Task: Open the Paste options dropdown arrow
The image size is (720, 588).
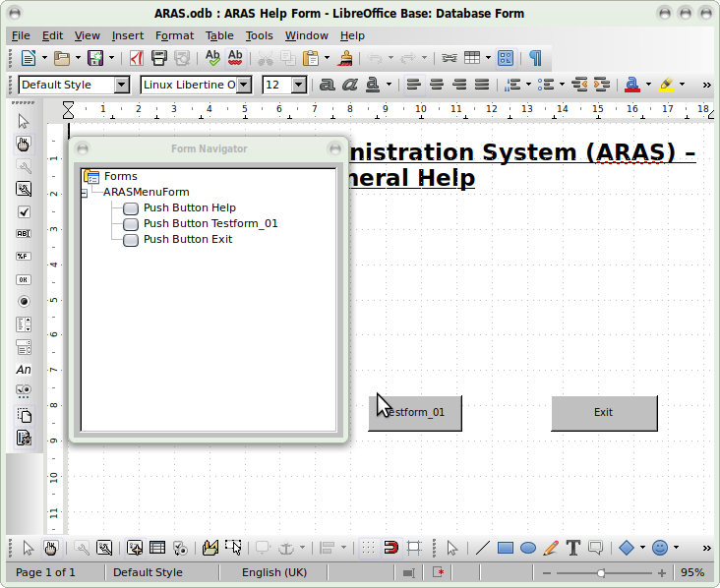Action: 327,58
